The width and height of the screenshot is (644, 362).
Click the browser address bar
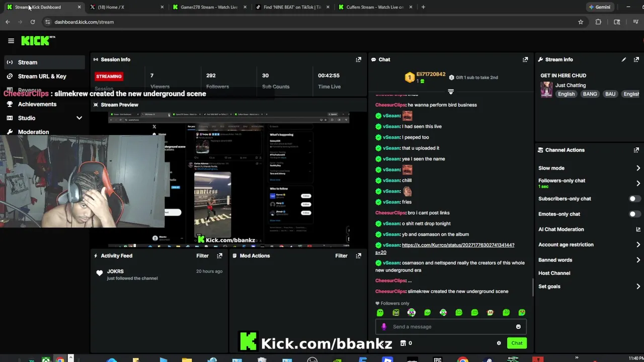[312, 22]
